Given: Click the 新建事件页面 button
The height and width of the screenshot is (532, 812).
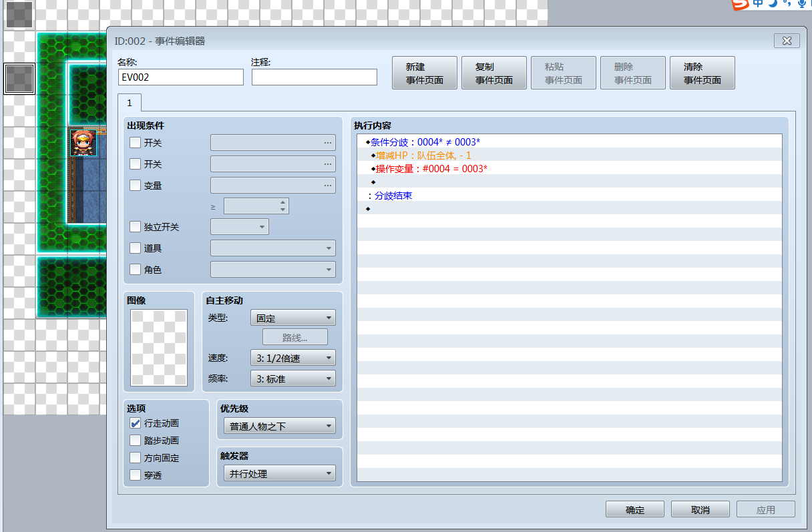Looking at the screenshot, I should point(425,73).
